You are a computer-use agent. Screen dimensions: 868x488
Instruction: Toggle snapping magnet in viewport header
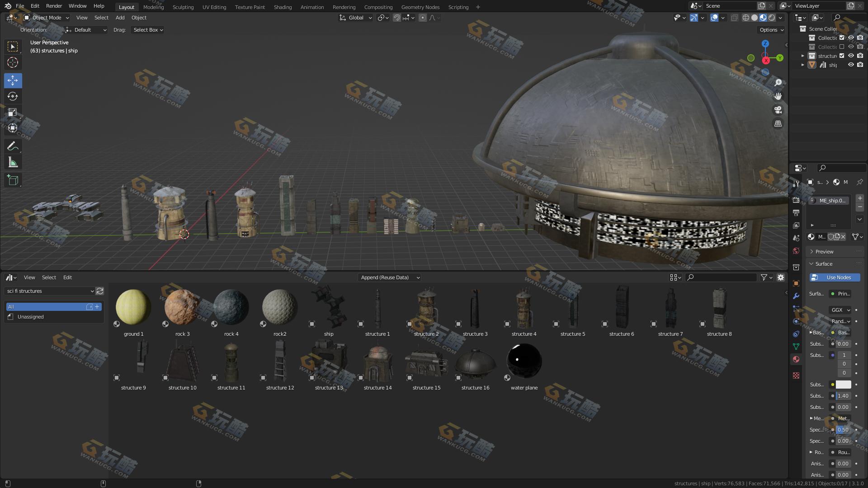pyautogui.click(x=396, y=18)
